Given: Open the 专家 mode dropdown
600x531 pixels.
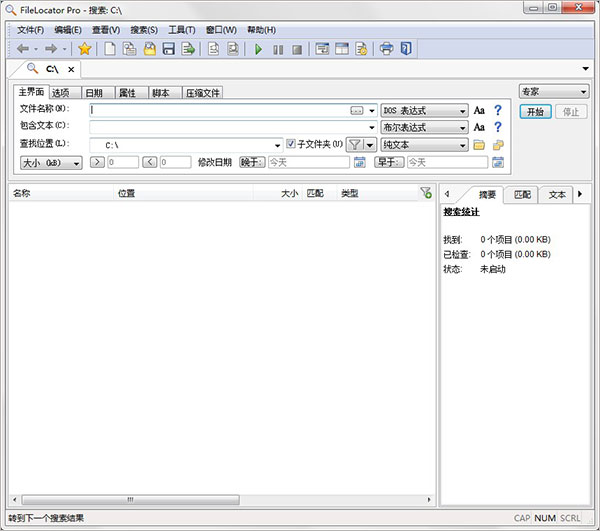Looking at the screenshot, I should [x=553, y=92].
